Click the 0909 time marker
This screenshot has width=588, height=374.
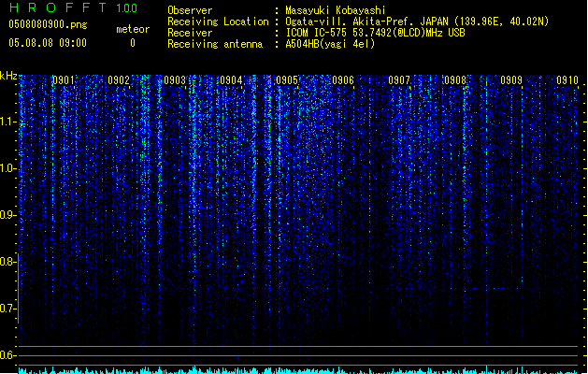511,80
